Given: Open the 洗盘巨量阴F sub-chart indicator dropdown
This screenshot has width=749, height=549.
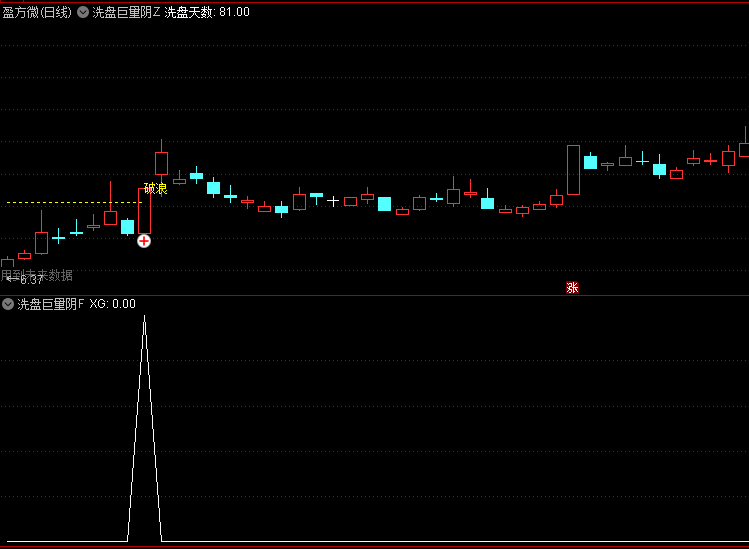Looking at the screenshot, I should 8,304.
